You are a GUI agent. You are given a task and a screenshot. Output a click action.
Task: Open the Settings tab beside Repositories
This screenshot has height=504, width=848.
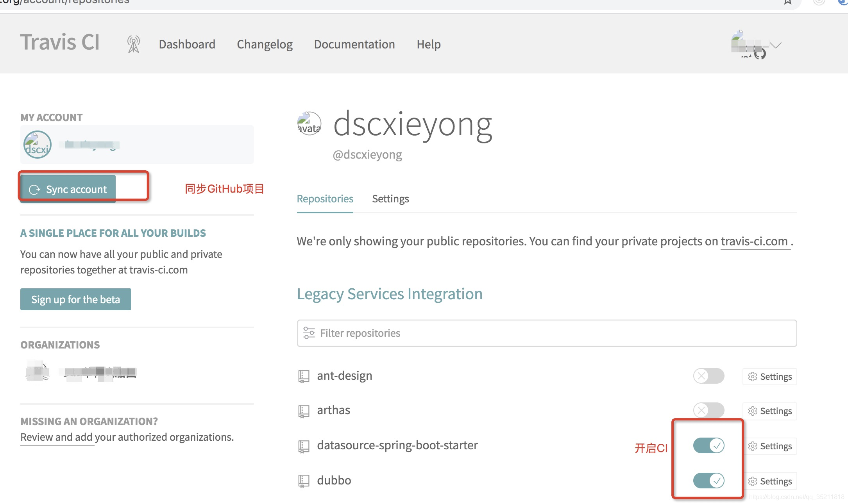click(390, 199)
